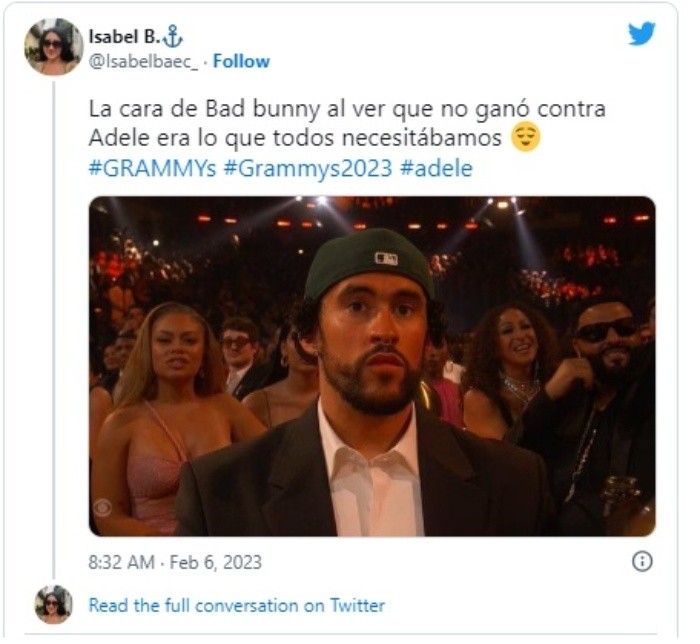Click the Twitter bird logo
Screen dimensions: 700x644
point(642,33)
